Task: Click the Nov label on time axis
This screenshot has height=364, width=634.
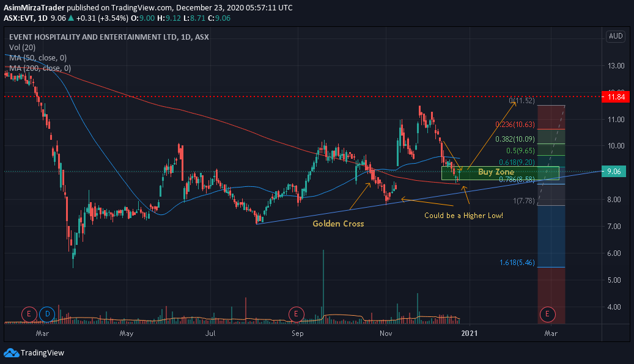Action: [386, 333]
